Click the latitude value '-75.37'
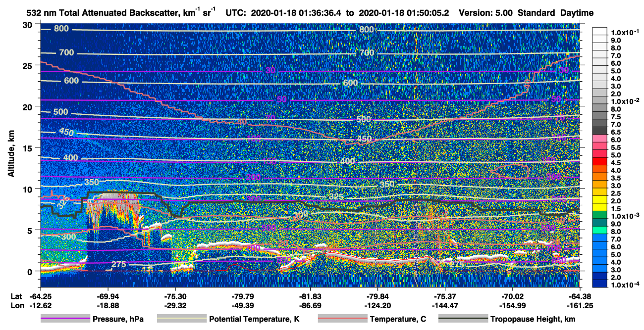 (445, 296)
